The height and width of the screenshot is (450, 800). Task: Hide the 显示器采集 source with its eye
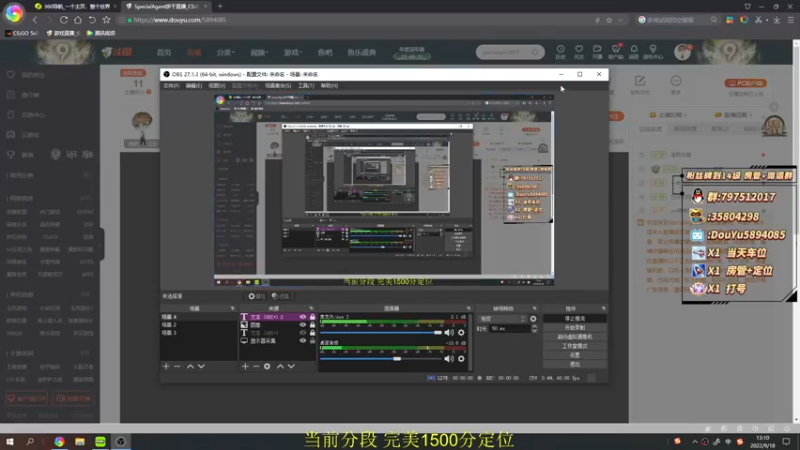point(303,340)
